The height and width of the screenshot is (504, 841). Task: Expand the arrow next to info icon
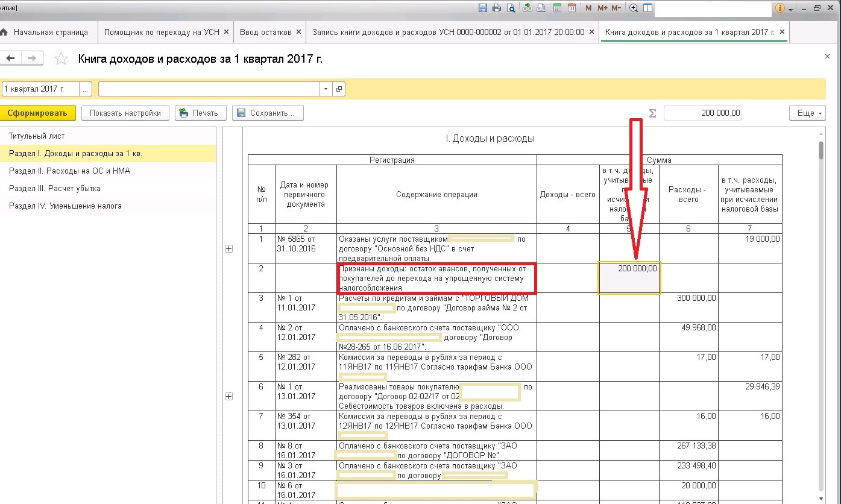click(790, 9)
